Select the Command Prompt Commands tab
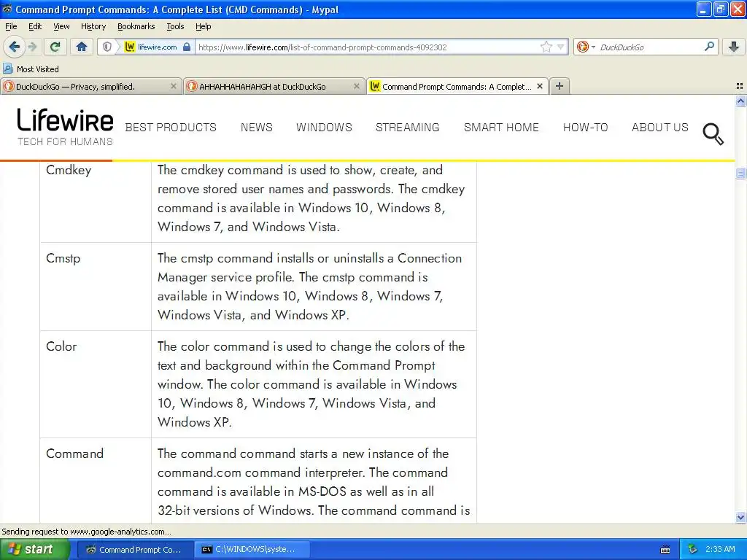This screenshot has width=747, height=560. point(457,86)
